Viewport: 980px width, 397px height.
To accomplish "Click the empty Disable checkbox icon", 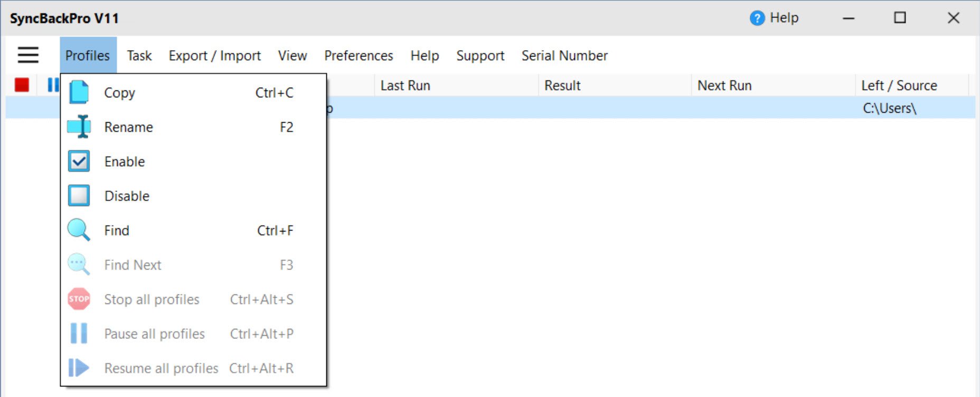I will 79,196.
